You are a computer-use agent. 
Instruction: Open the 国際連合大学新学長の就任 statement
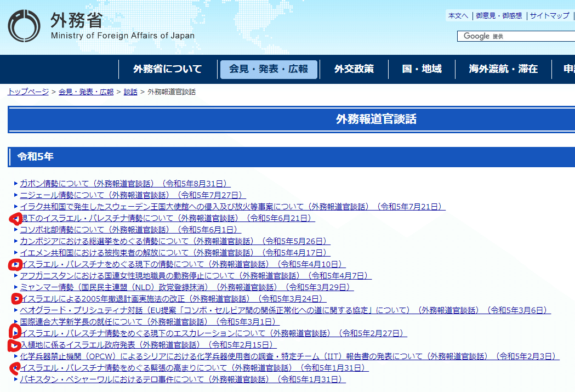click(156, 322)
